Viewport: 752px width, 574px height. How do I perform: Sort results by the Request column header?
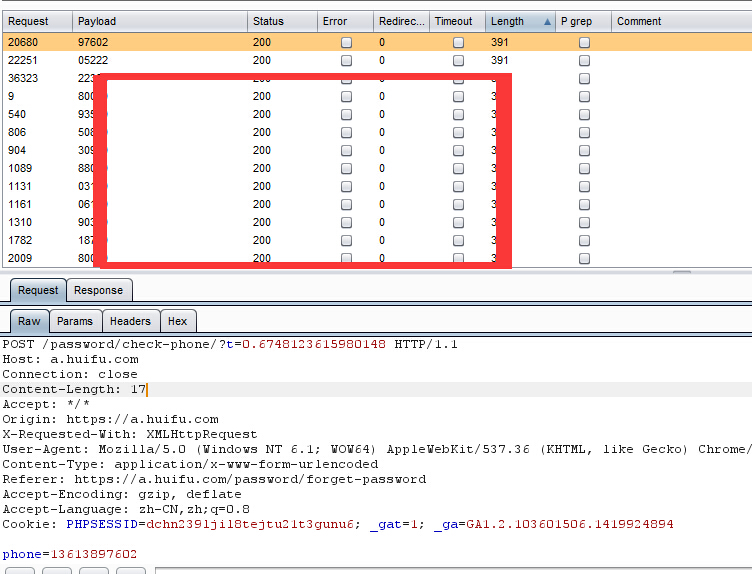37,22
